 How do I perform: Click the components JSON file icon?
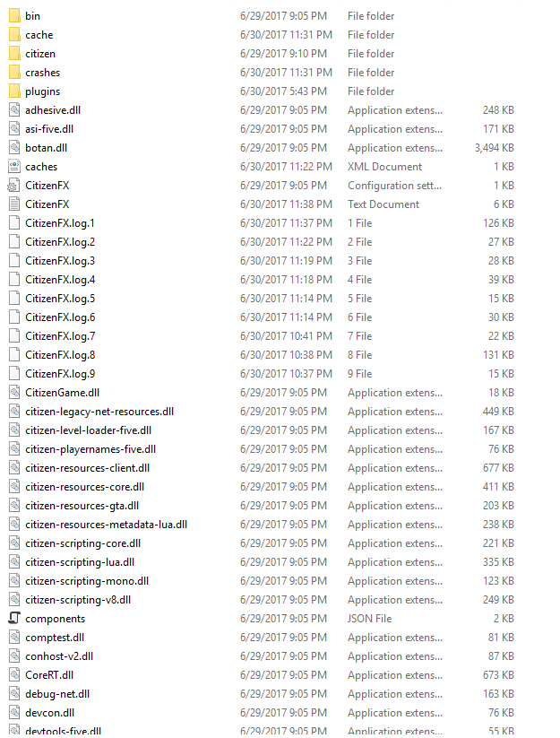(x=14, y=618)
